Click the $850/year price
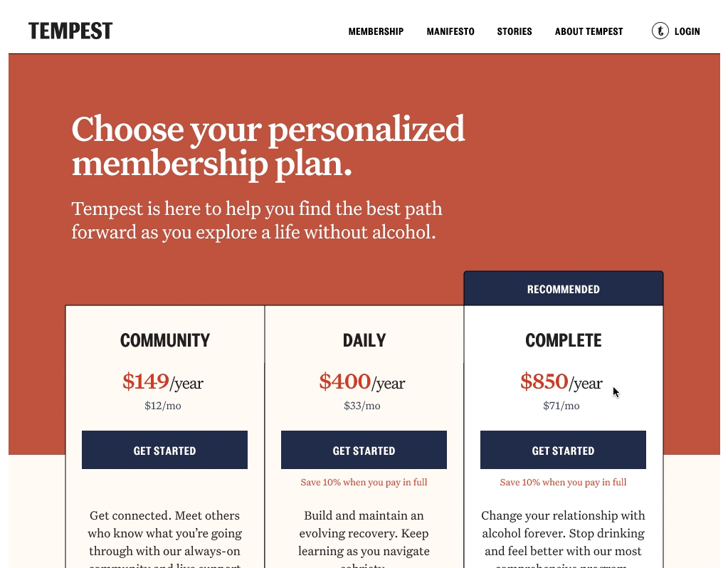 pos(561,382)
